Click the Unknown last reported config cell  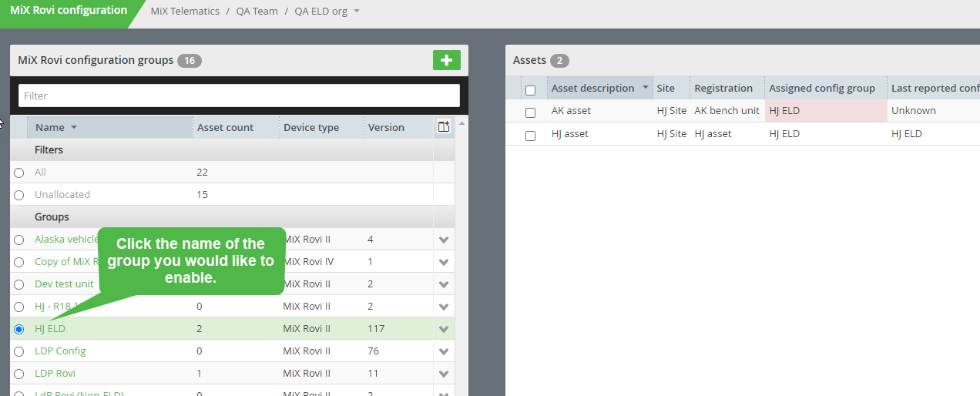point(914,110)
